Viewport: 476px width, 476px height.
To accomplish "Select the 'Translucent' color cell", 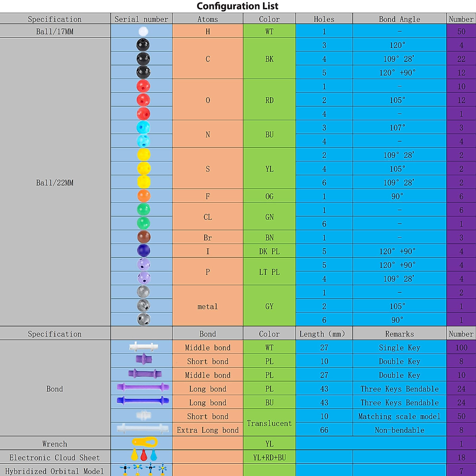I will 269,423.
